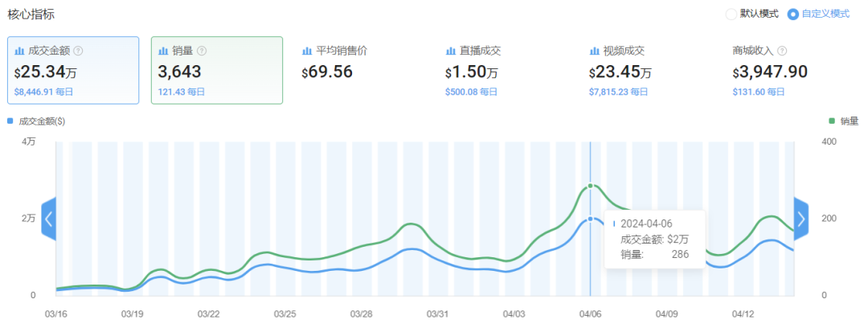Image resolution: width=868 pixels, height=336 pixels.
Task: Select the 销量 3,643 metric card
Action: (217, 70)
